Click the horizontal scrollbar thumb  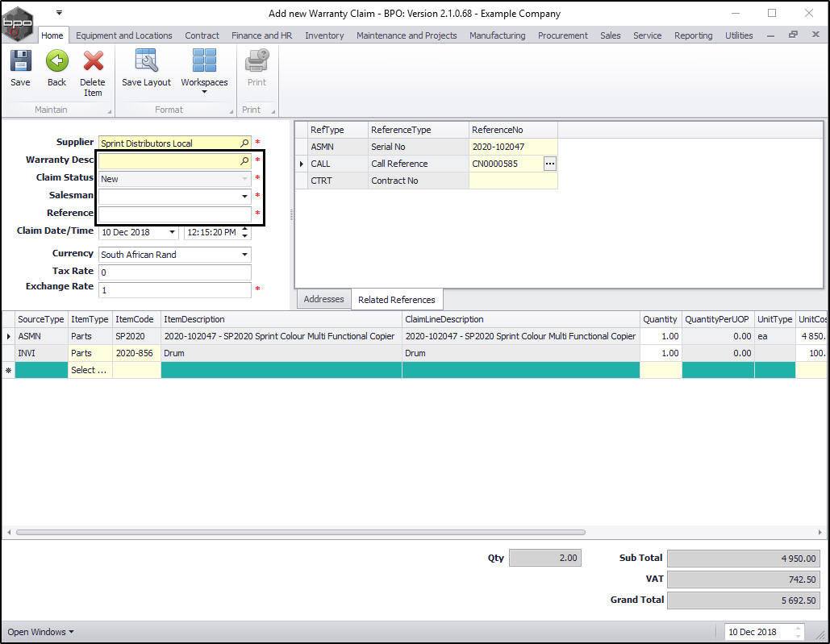(x=301, y=533)
